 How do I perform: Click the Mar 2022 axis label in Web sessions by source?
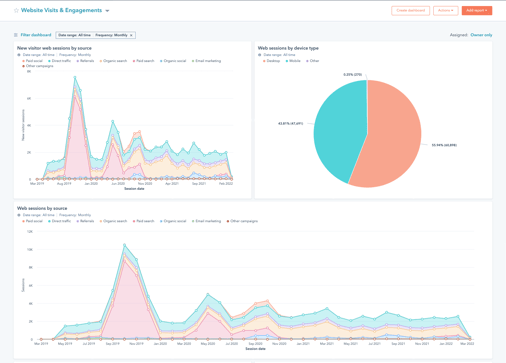point(467,344)
